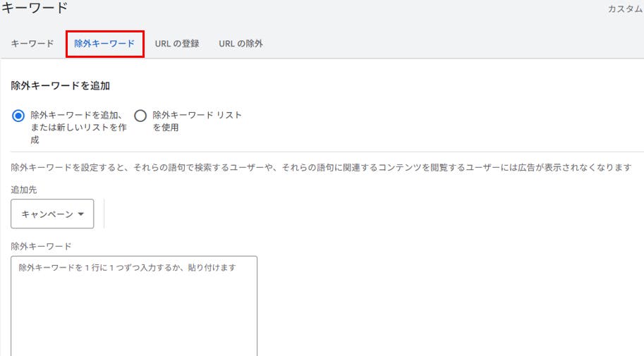Click the または新しいリストを作成 radio label text

(x=76, y=127)
